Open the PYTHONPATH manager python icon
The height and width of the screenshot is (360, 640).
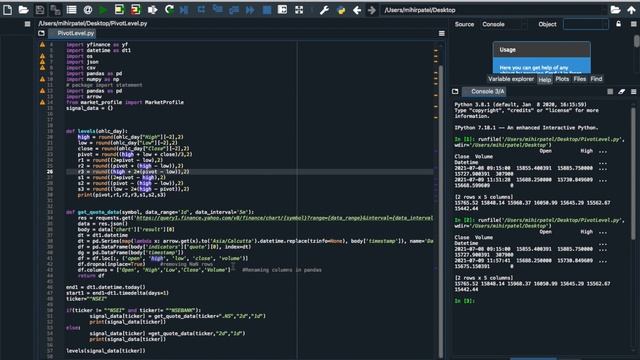tap(341, 10)
